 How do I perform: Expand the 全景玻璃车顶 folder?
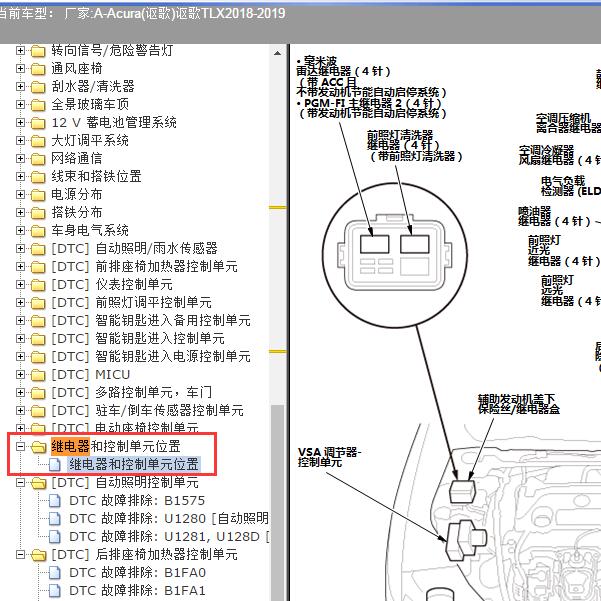[20, 105]
